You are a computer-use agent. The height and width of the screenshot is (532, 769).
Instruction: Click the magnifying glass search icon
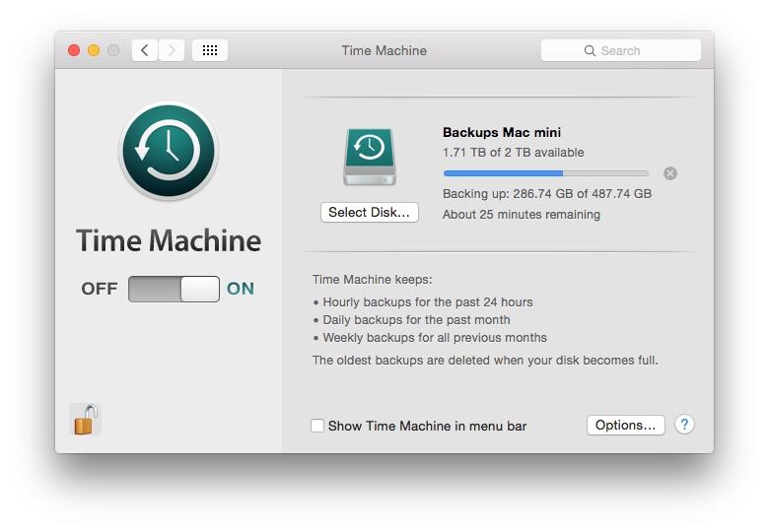point(590,51)
